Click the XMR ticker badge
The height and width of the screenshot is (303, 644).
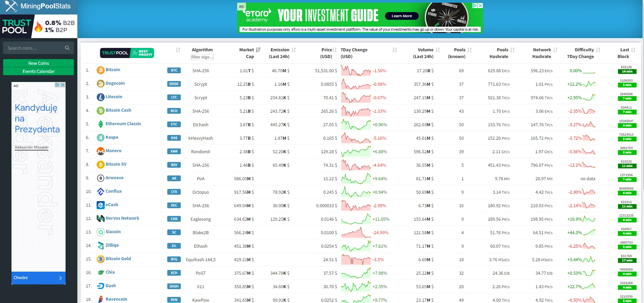point(174,151)
